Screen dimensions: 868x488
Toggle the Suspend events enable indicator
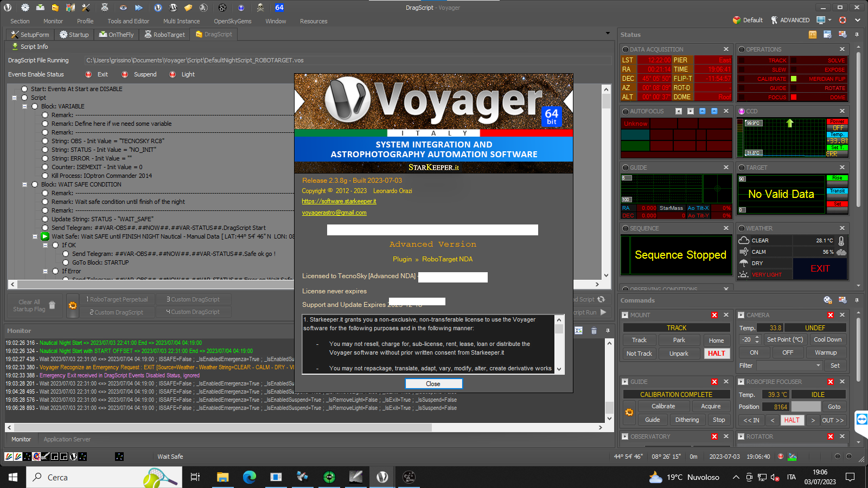(x=125, y=74)
